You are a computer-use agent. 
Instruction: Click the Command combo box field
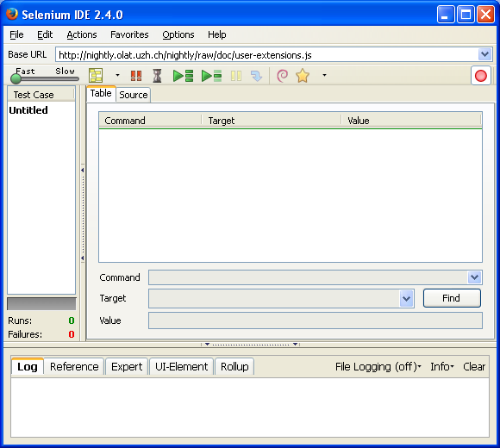click(x=308, y=277)
